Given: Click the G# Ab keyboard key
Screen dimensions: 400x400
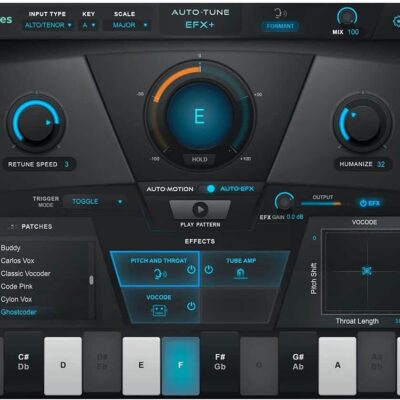Looking at the screenshot, I should 298,362.
